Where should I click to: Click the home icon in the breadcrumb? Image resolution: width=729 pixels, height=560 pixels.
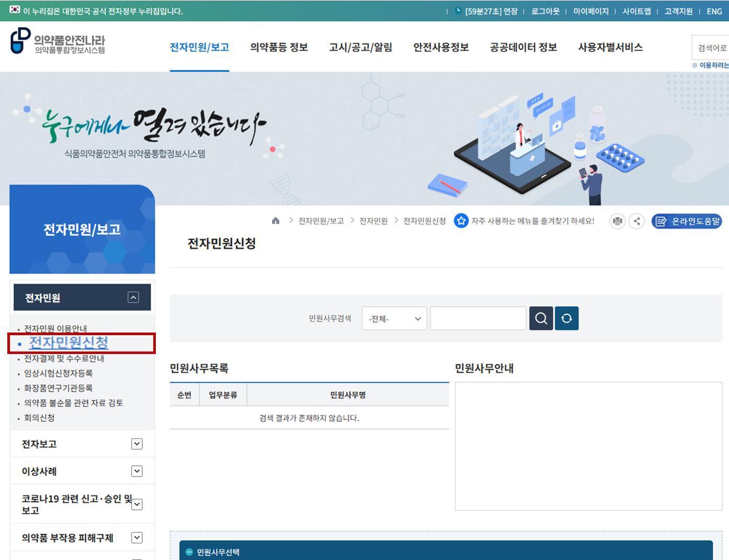[x=276, y=221]
